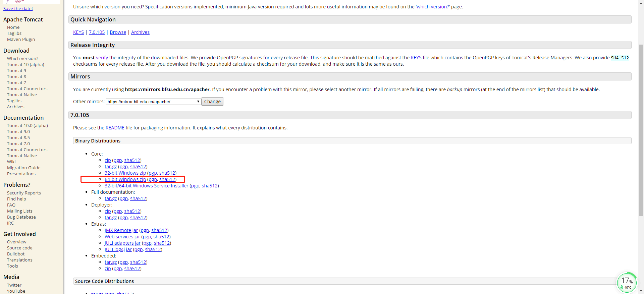This screenshot has height=294, width=644.
Task: Open the 32-bit/64-bit Windows Service Installer link
Action: click(146, 186)
